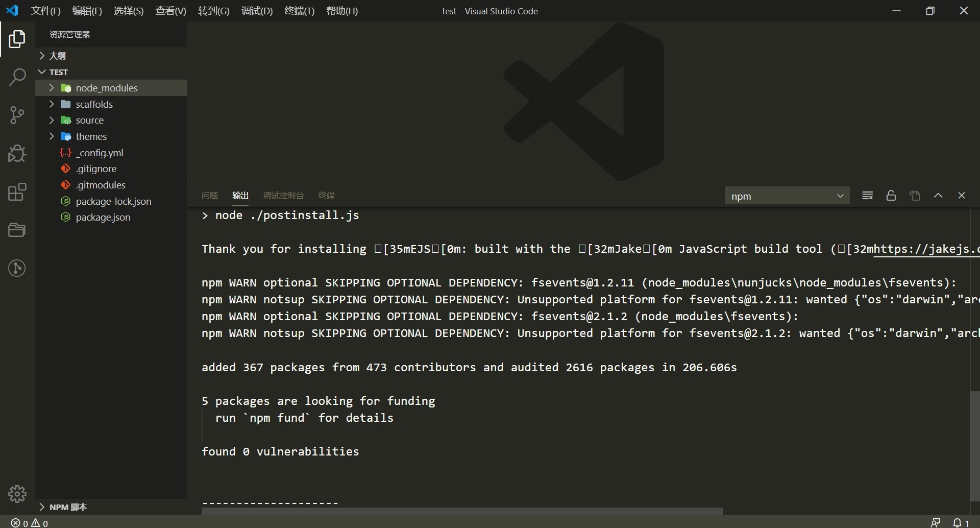Image resolution: width=980 pixels, height=528 pixels.
Task: Open the Source Control view
Action: pos(17,115)
